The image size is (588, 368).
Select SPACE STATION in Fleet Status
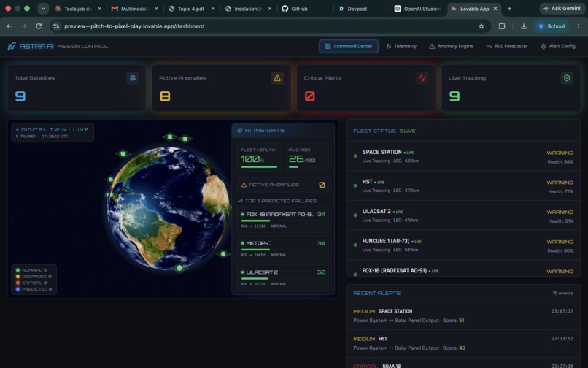pos(463,156)
